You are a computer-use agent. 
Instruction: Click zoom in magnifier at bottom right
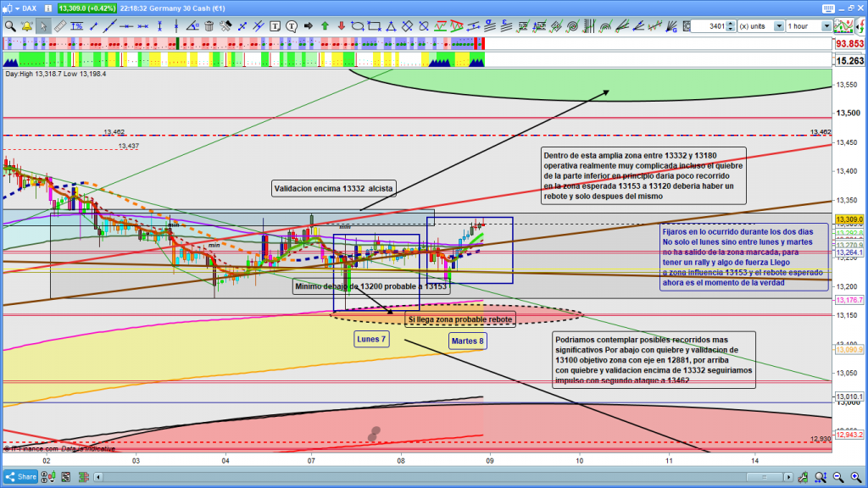click(x=857, y=477)
